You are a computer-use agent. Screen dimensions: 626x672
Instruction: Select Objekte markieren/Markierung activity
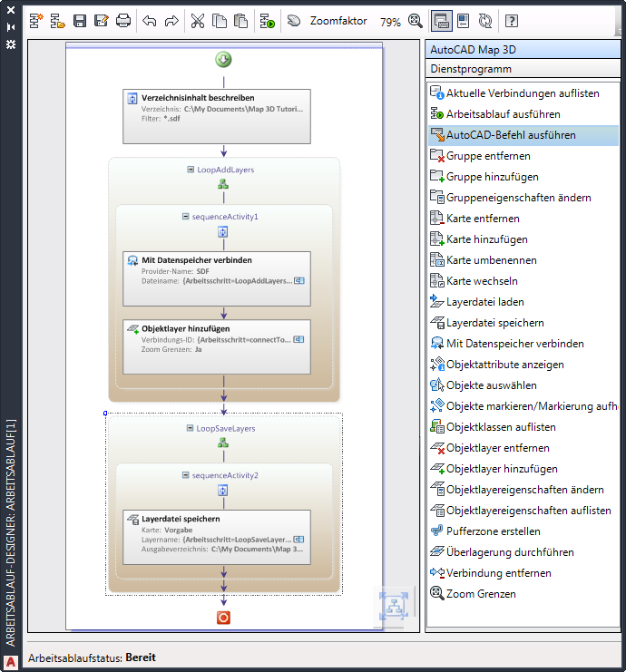coord(523,406)
